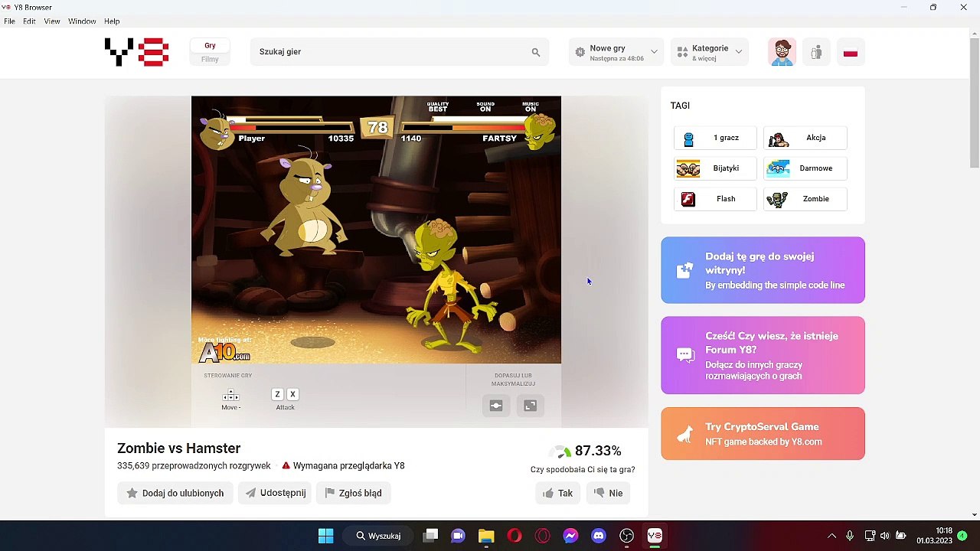Open the Forum Y8 banner
The width and height of the screenshot is (980, 551).
tap(763, 355)
